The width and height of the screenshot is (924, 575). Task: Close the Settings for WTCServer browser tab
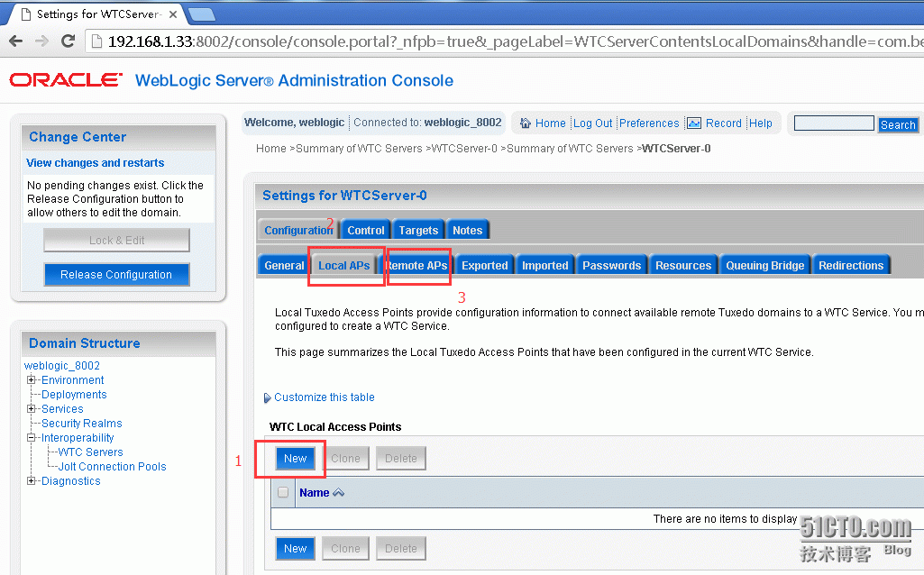coord(173,14)
